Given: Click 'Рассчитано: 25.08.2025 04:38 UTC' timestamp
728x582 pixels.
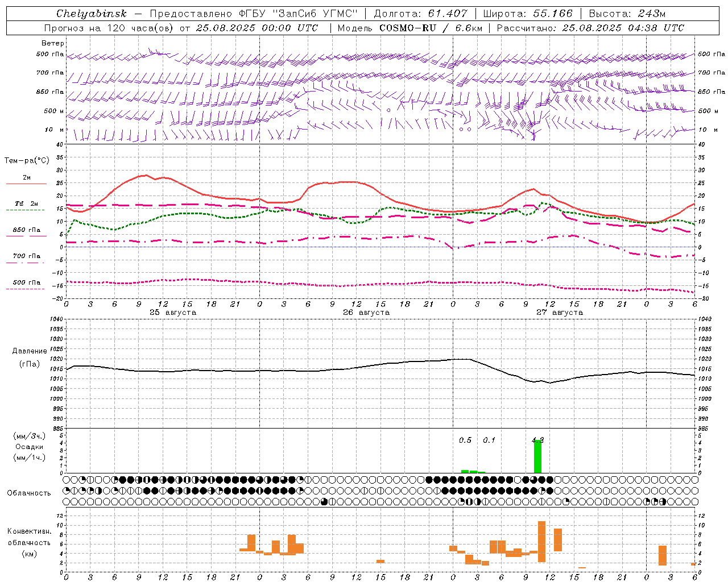Looking at the screenshot, I should (x=590, y=28).
